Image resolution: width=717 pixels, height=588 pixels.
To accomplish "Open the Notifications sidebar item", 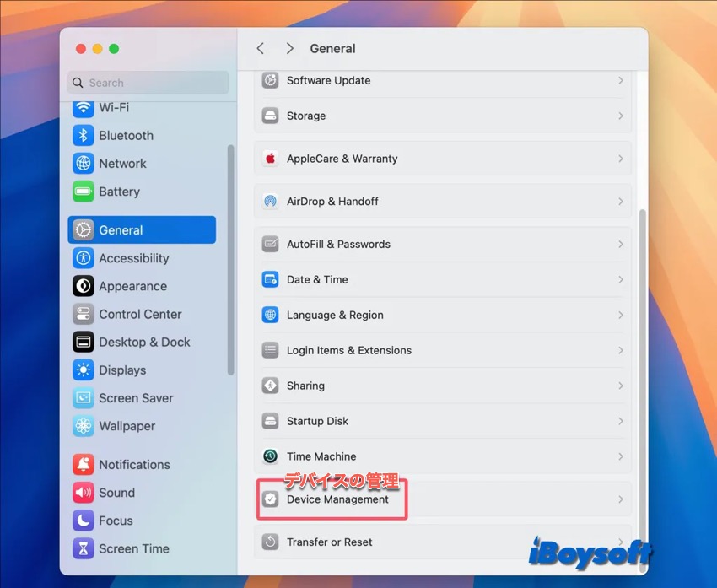I will (x=134, y=464).
